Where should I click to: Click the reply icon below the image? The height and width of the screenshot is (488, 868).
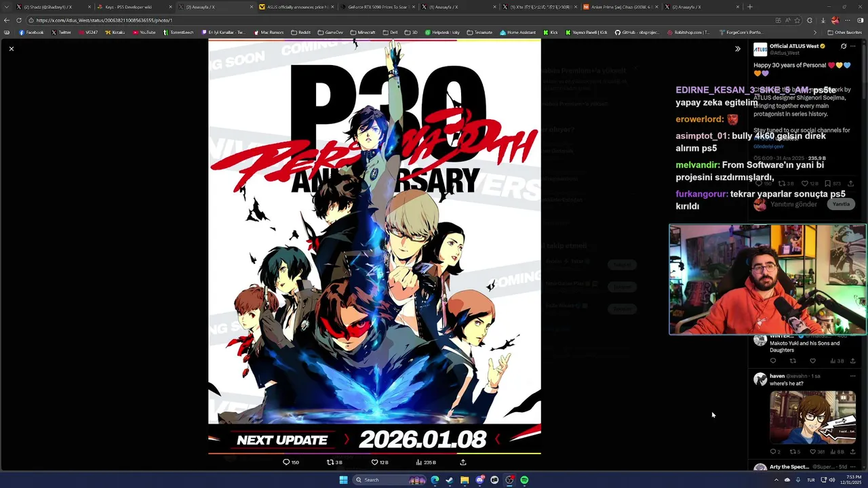point(286,462)
